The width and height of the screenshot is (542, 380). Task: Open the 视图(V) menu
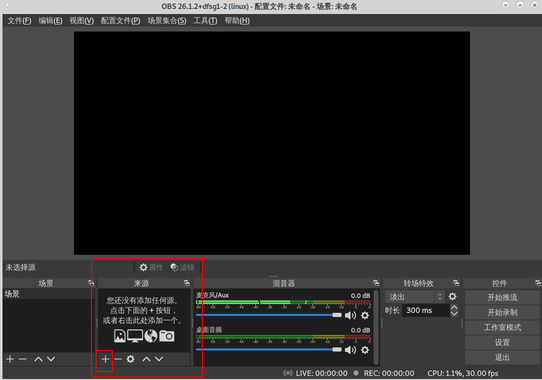pyautogui.click(x=82, y=21)
